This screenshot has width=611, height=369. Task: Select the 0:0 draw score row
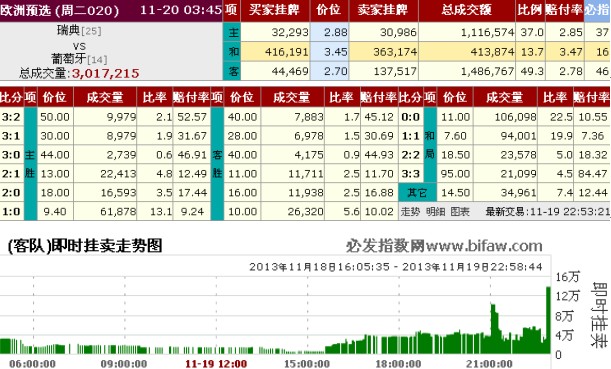tap(504, 117)
